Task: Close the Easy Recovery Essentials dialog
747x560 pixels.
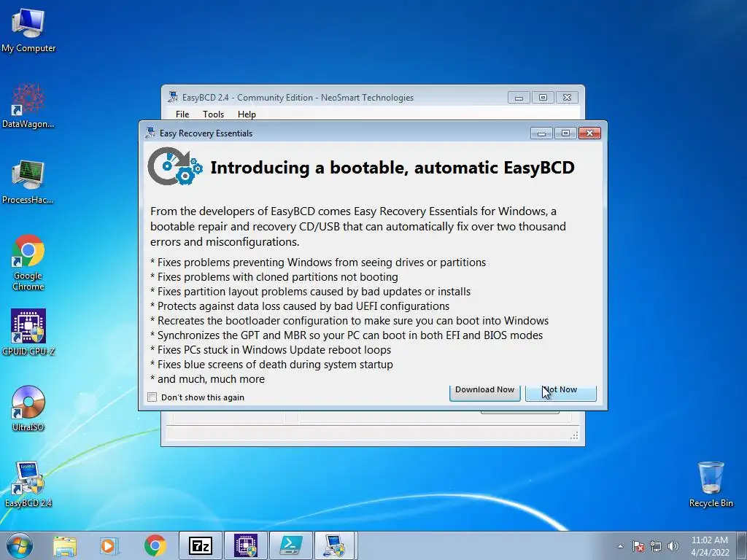Action: coord(589,133)
